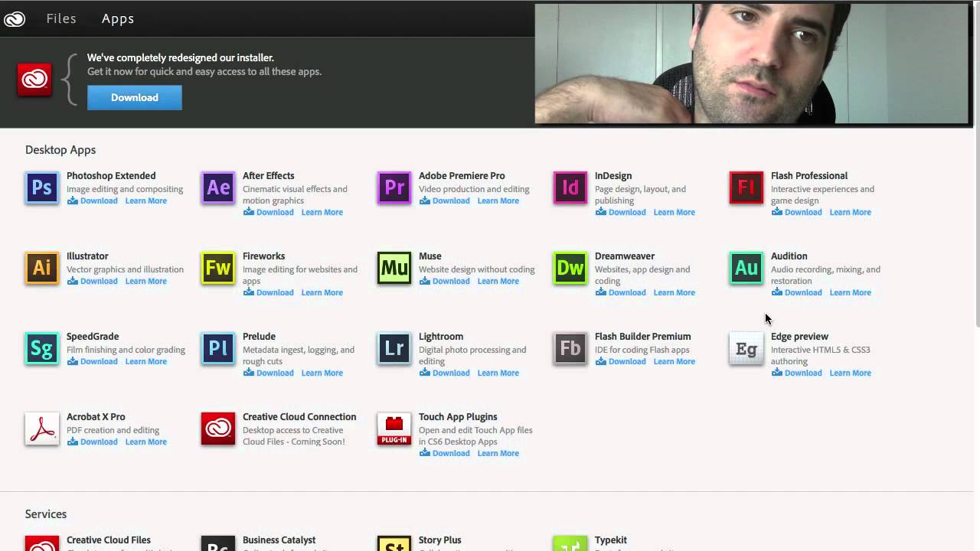Download Acrobat X Pro

pos(93,442)
